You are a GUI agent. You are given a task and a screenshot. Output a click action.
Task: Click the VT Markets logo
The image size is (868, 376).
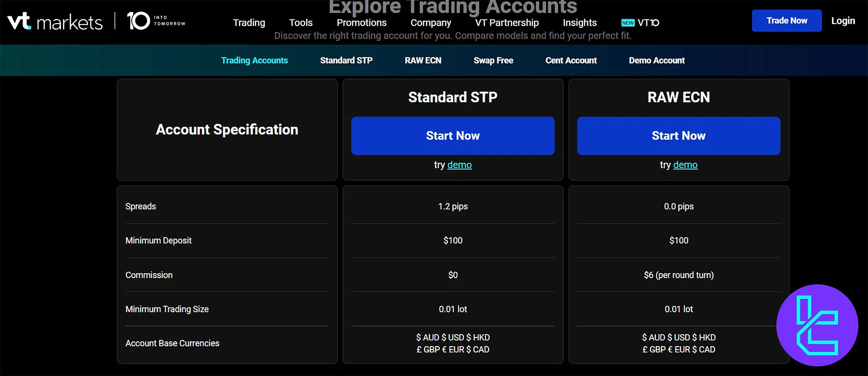(55, 22)
